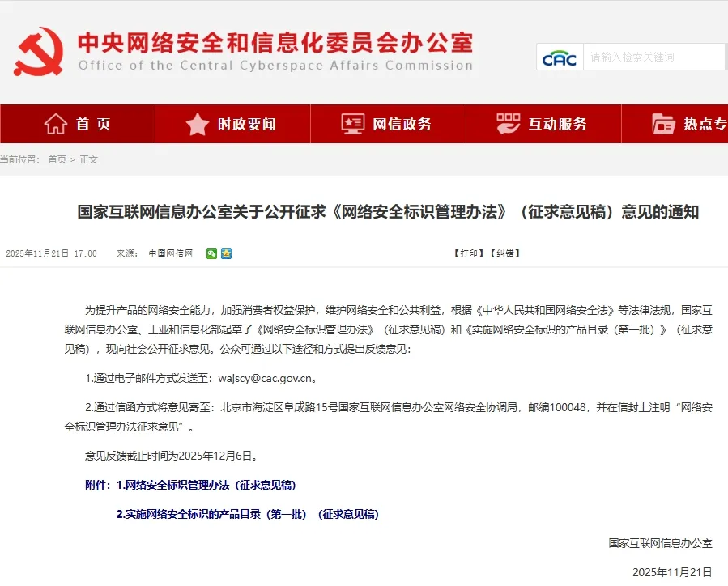Image resolution: width=728 pixels, height=586 pixels.
Task: Click the CAC logo beside search box
Action: [x=560, y=57]
